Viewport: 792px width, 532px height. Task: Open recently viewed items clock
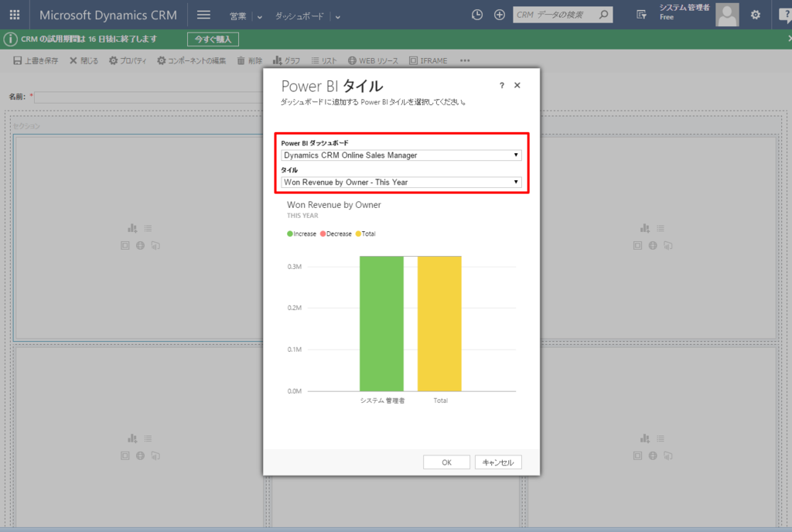476,15
